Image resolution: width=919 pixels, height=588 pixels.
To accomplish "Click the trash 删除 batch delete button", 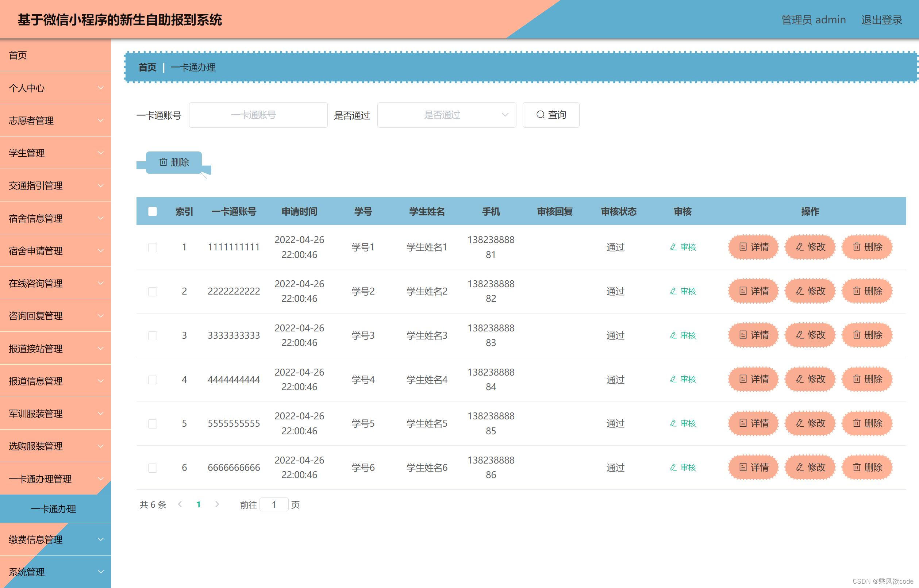I will click(174, 162).
